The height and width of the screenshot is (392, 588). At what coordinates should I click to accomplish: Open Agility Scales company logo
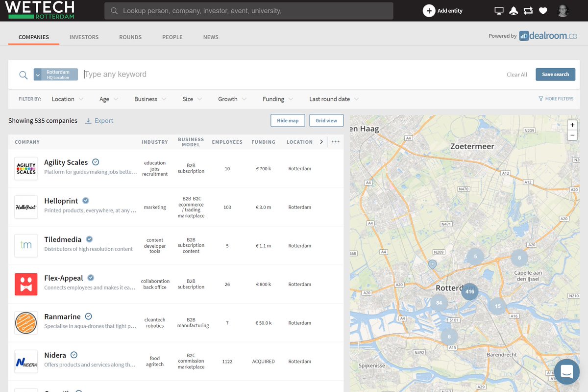(x=26, y=169)
